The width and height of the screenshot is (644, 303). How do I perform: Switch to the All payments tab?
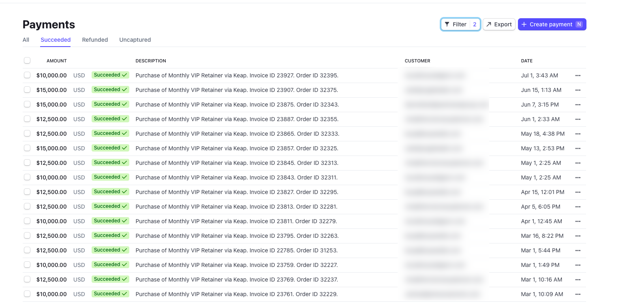click(x=26, y=40)
